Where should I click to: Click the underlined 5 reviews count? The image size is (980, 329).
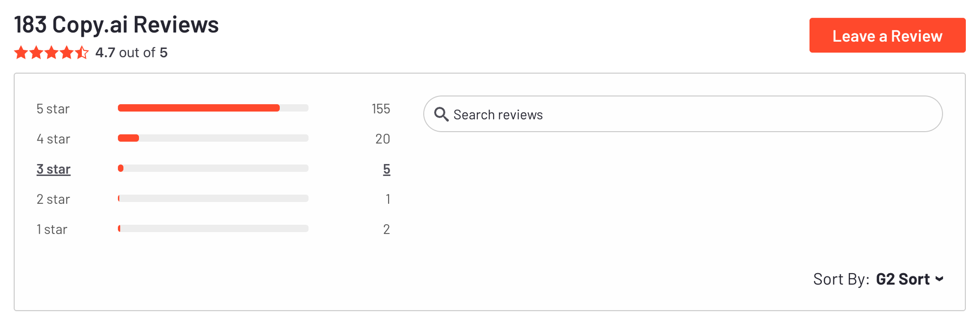click(x=387, y=169)
